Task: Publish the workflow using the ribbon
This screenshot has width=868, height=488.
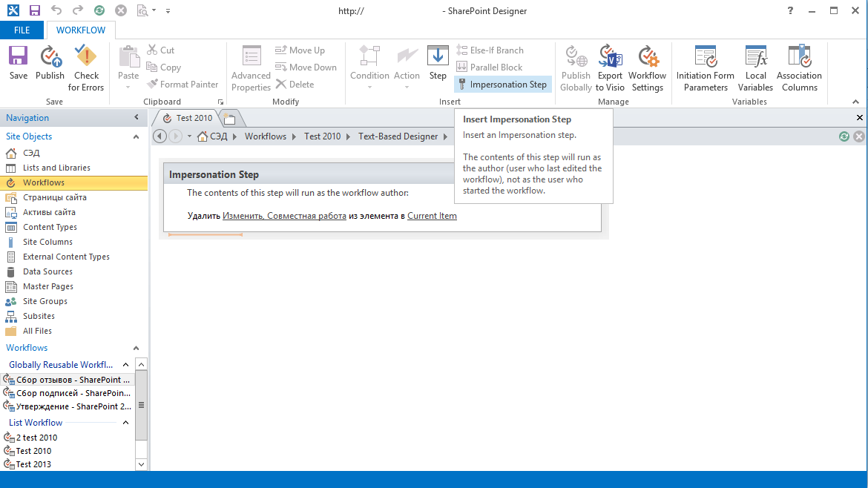Action: [x=50, y=63]
